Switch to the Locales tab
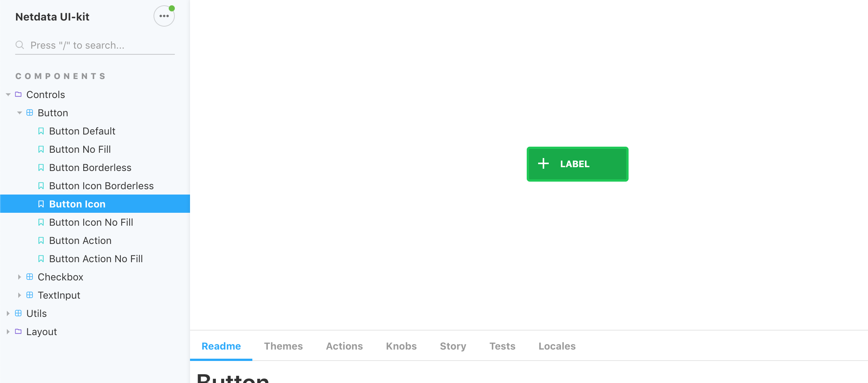The image size is (868, 383). click(557, 346)
